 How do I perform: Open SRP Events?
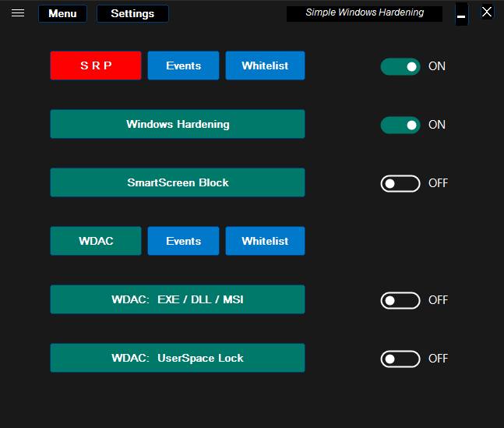[x=184, y=65]
